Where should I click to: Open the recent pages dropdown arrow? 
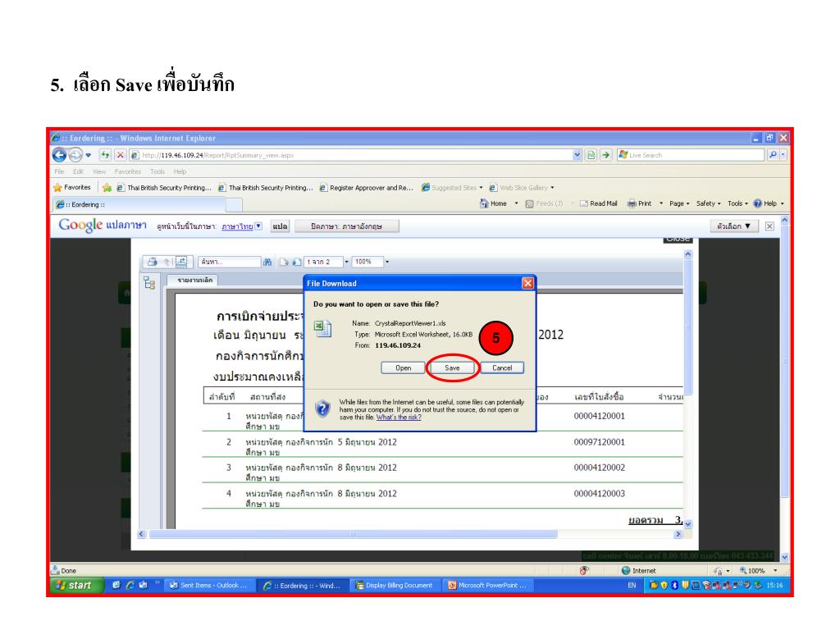coord(89,155)
